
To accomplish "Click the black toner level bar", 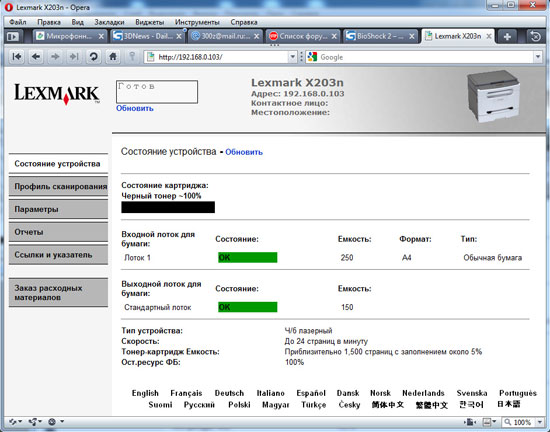I will point(168,207).
